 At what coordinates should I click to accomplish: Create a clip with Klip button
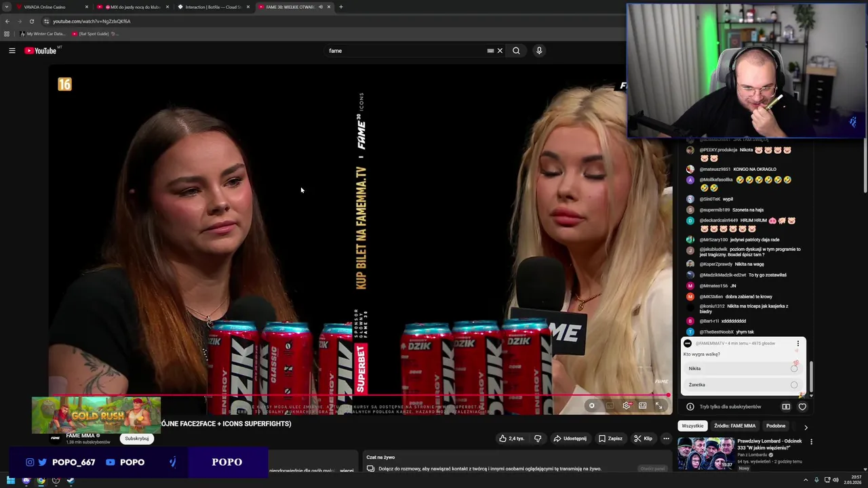[643, 439]
